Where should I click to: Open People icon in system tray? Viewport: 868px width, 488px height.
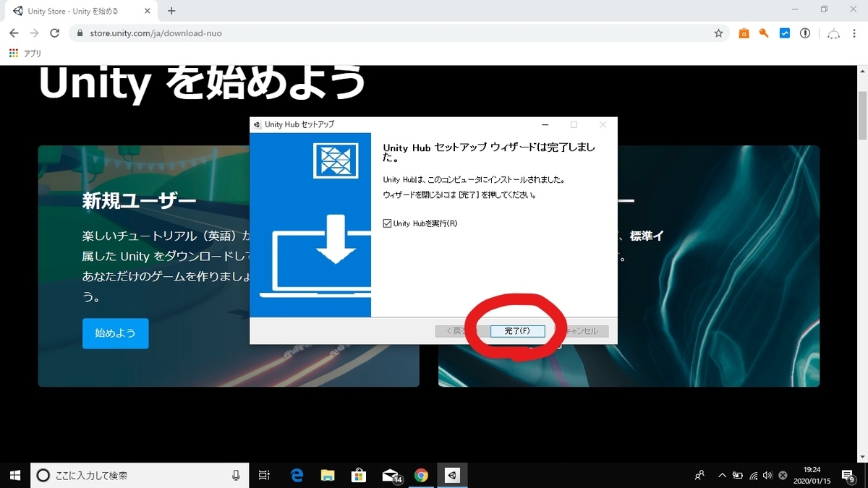tap(699, 475)
